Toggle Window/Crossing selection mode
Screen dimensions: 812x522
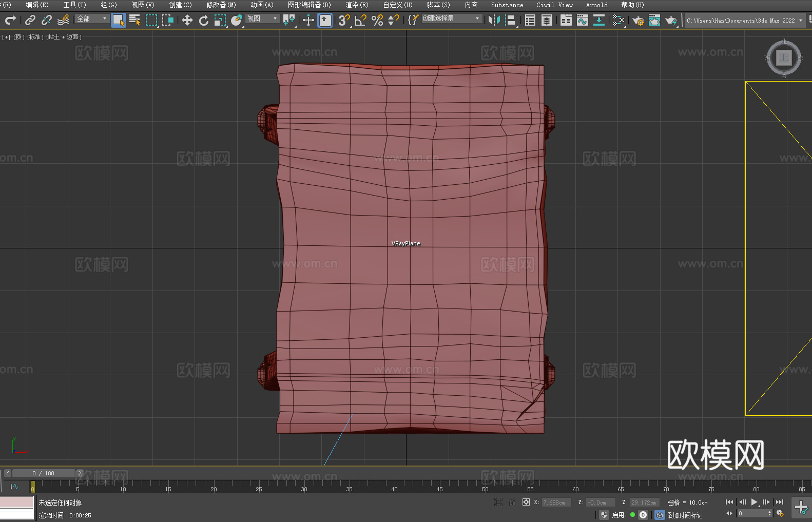168,20
